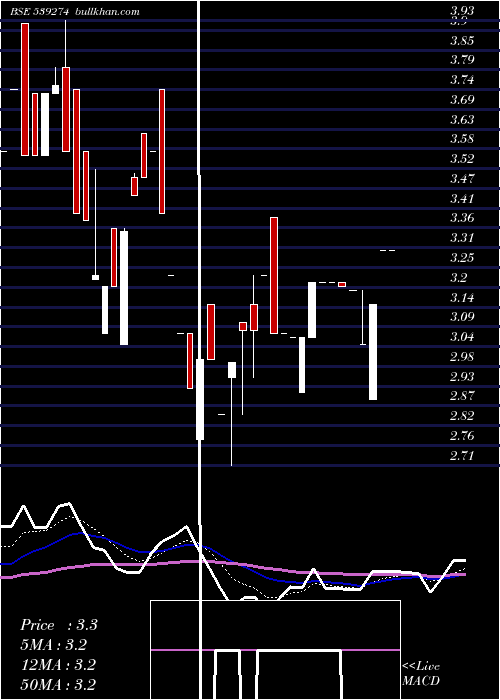
Task: Select the 3.41 price axis label
Action: (x=462, y=198)
